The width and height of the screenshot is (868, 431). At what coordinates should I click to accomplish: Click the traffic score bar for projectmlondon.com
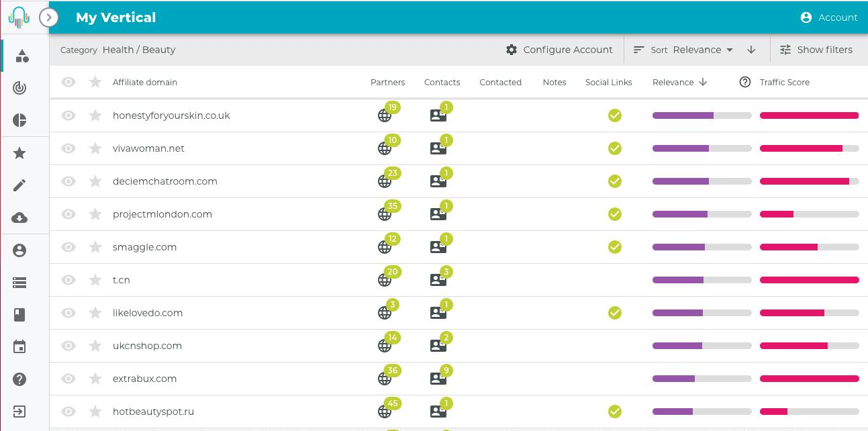pyautogui.click(x=810, y=214)
